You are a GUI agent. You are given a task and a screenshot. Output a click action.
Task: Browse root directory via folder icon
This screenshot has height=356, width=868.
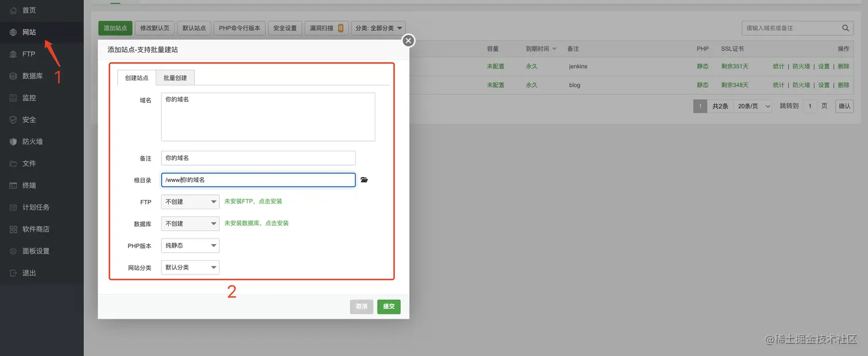coord(364,180)
